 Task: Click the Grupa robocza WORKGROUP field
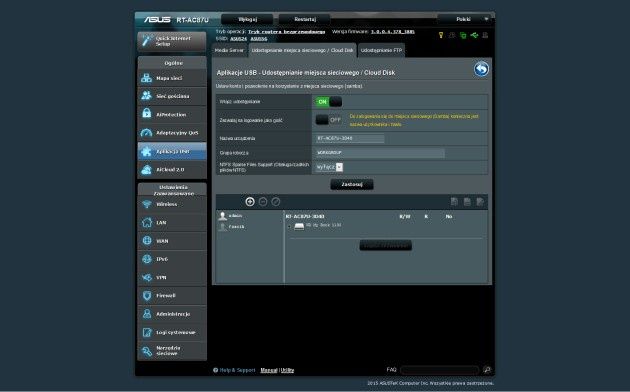coord(380,153)
